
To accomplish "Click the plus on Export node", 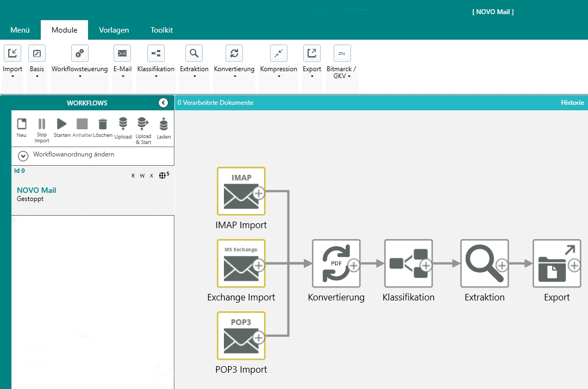I will coord(574,265).
